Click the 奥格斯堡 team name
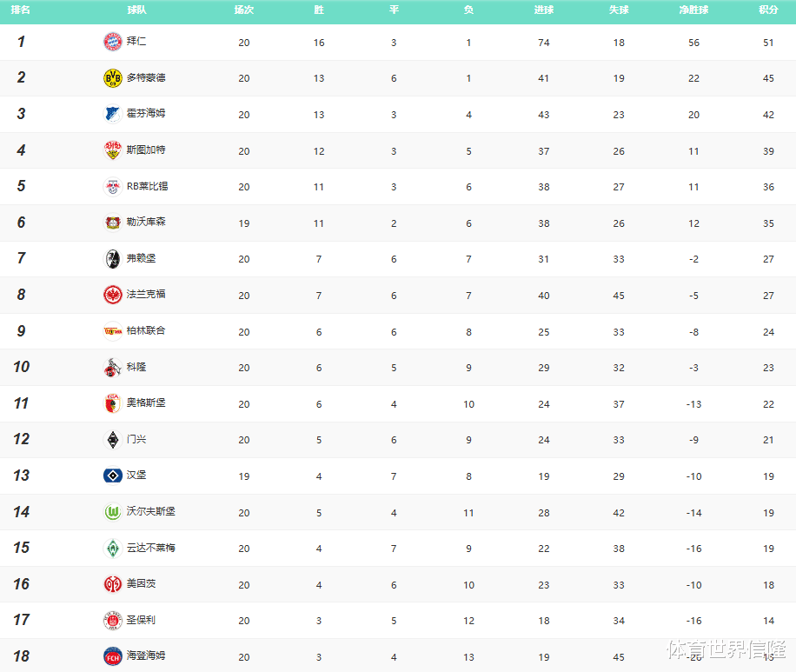Screen dimensions: 796x672 tap(146, 403)
